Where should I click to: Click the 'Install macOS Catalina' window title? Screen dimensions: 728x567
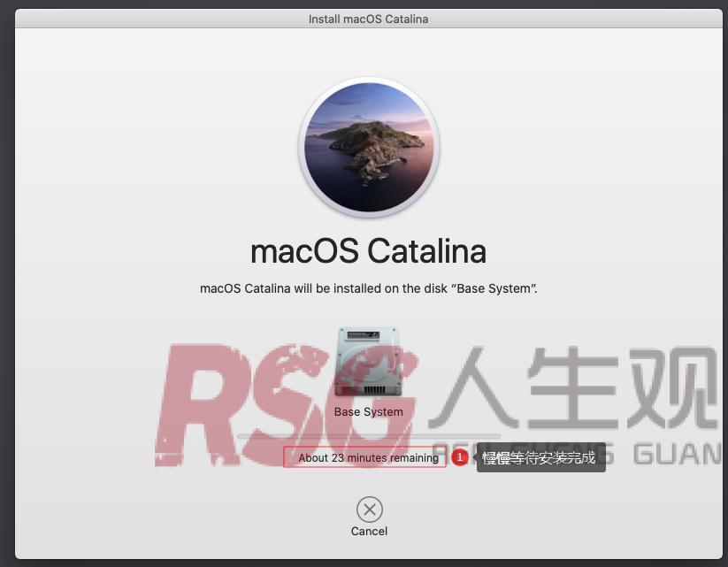tap(369, 19)
